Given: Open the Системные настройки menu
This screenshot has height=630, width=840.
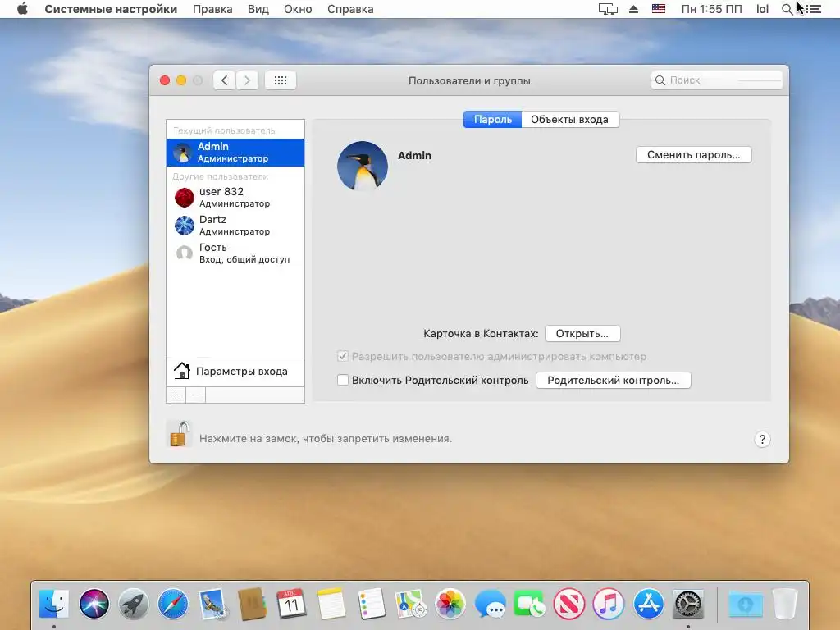Looking at the screenshot, I should (x=111, y=9).
